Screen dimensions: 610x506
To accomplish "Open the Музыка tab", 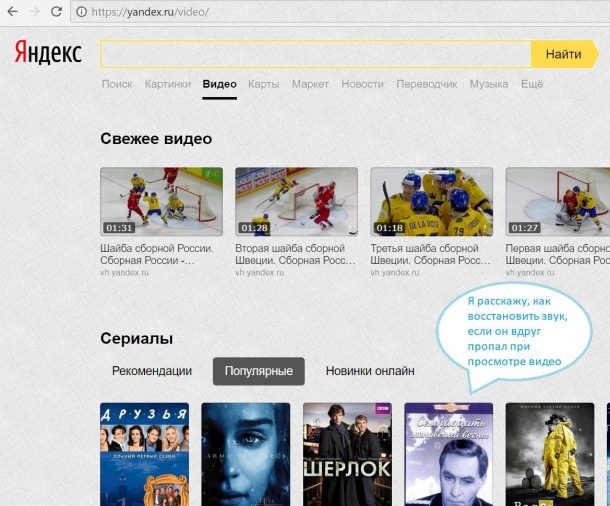I will click(x=489, y=84).
